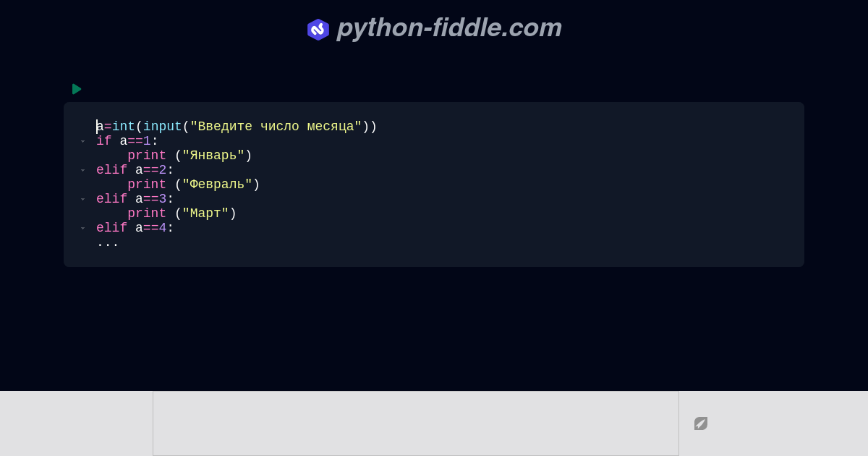Select the string "Январь" in the code
868x456 pixels.
[213, 156]
